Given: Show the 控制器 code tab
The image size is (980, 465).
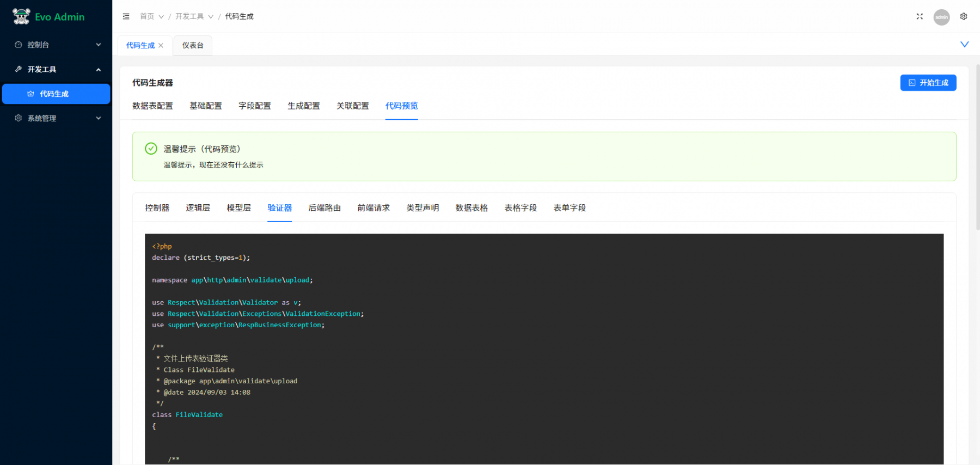Looking at the screenshot, I should pyautogui.click(x=157, y=208).
